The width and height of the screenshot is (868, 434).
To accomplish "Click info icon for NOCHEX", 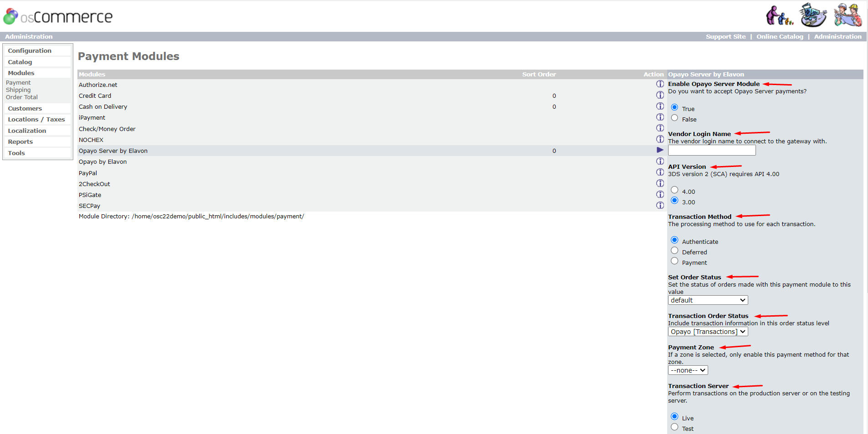I will pos(660,139).
